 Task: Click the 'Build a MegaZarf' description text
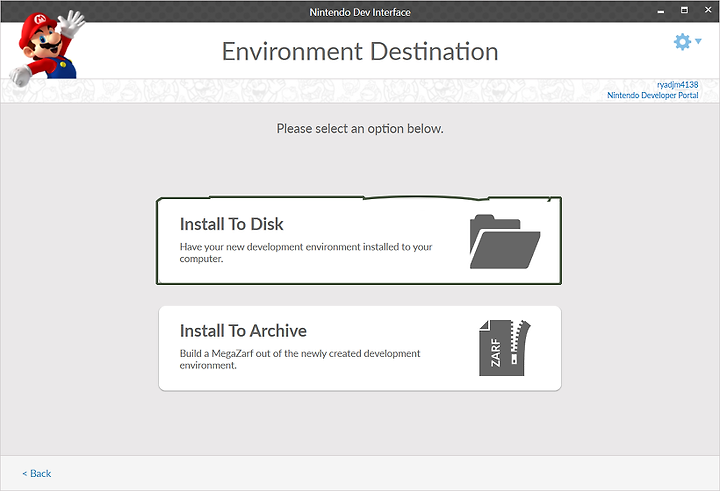(x=300, y=359)
